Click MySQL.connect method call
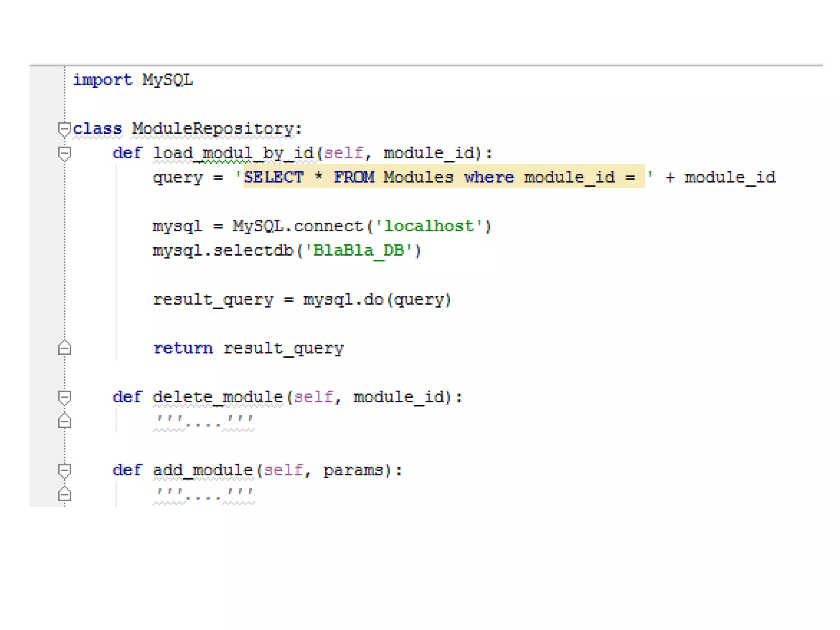 (298, 226)
